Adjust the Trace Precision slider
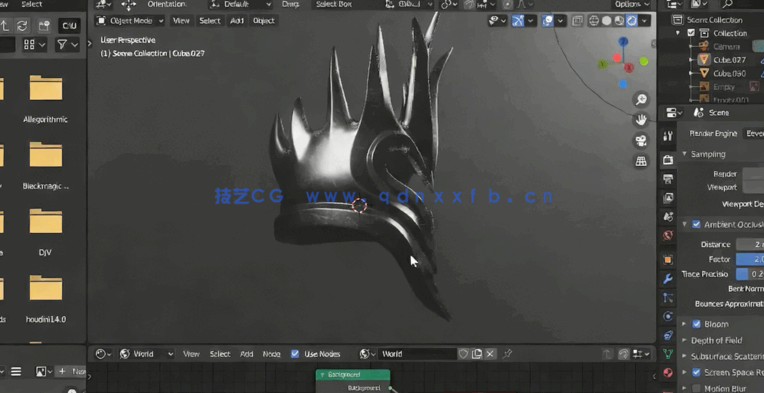The width and height of the screenshot is (764, 393). [750, 274]
